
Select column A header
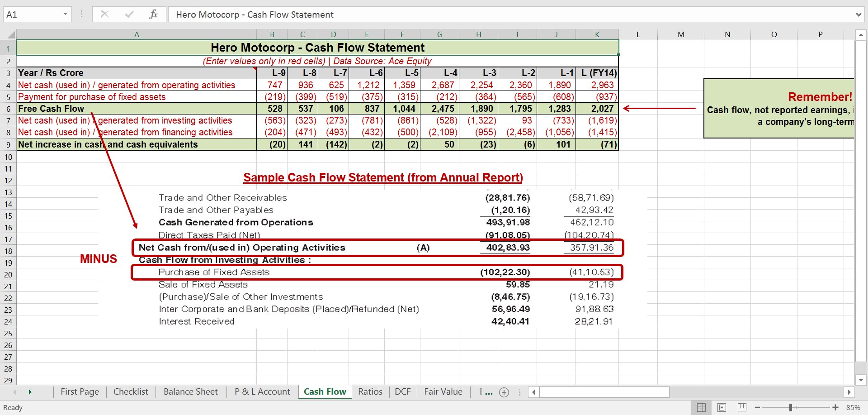(137, 34)
